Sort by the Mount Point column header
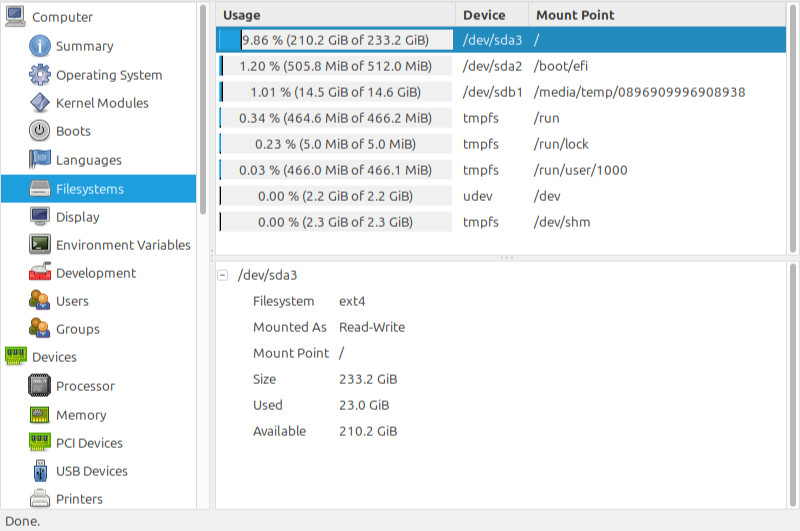 tap(657, 15)
